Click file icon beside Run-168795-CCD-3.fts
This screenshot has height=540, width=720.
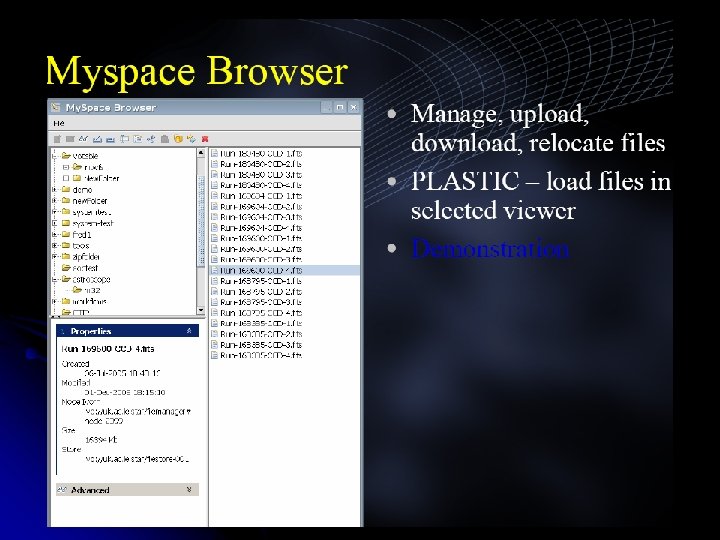click(x=214, y=302)
